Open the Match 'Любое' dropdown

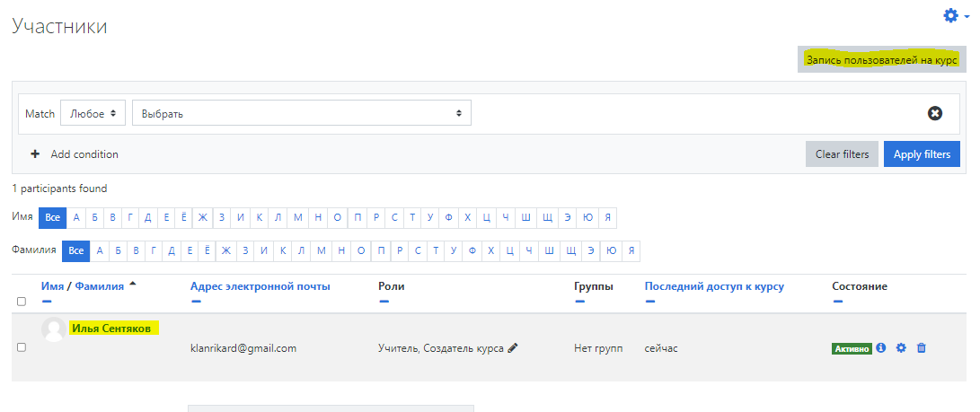pos(93,113)
